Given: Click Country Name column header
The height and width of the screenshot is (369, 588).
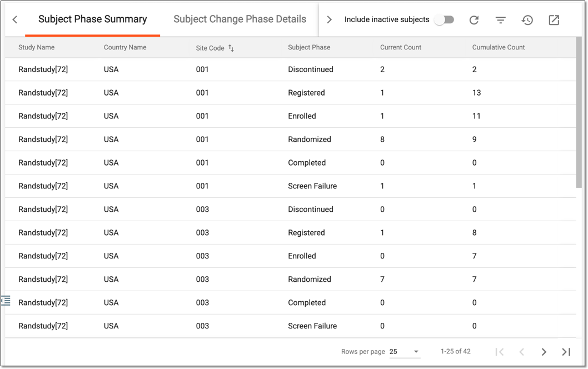Looking at the screenshot, I should [x=125, y=47].
